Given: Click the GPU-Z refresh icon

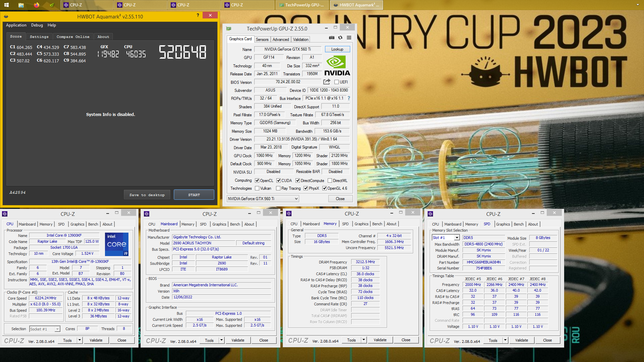Looking at the screenshot, I should point(340,38).
